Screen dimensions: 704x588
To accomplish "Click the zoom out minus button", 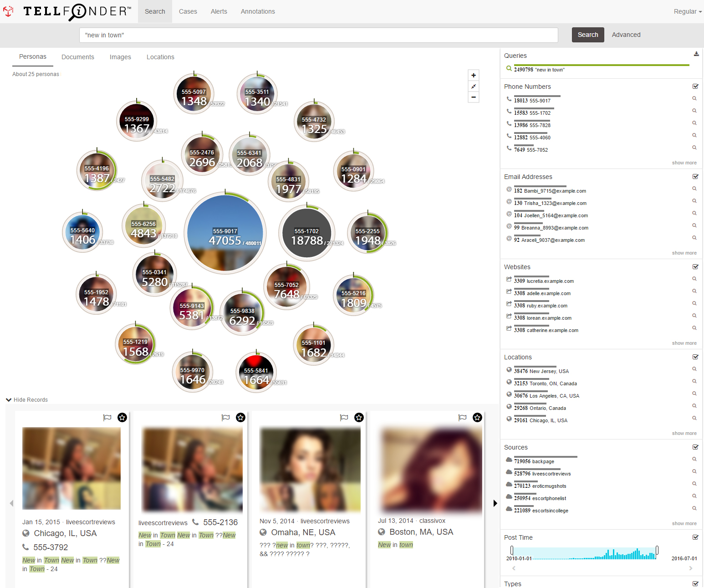I will pos(474,97).
